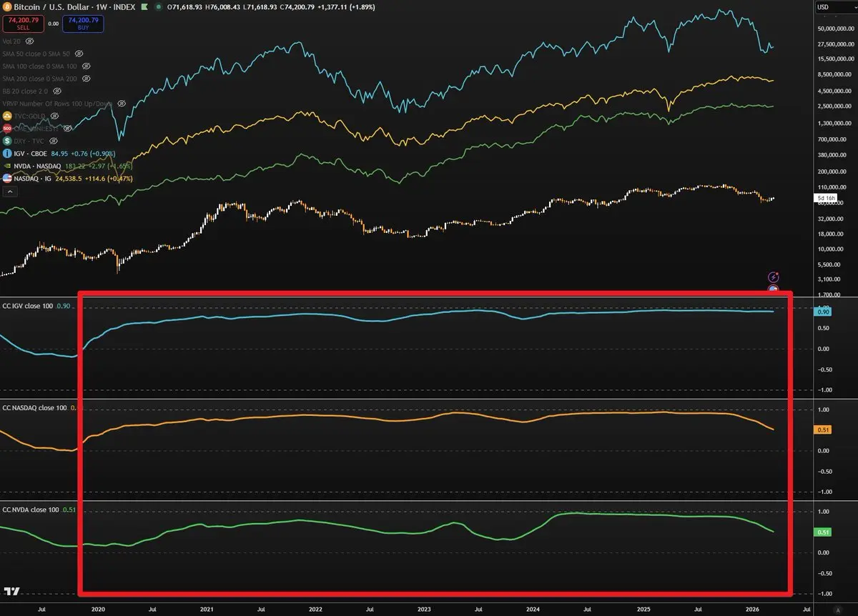Click the 2020 label on the time axis
The image size is (858, 616).
click(x=98, y=608)
